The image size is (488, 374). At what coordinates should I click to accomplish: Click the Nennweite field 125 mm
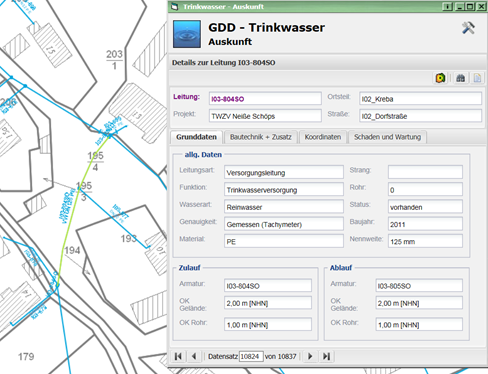(x=425, y=241)
